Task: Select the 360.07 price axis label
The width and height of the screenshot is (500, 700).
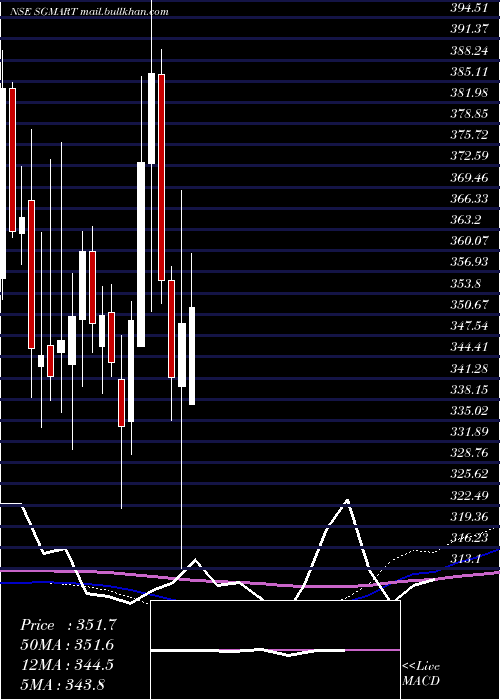Action: click(x=469, y=241)
